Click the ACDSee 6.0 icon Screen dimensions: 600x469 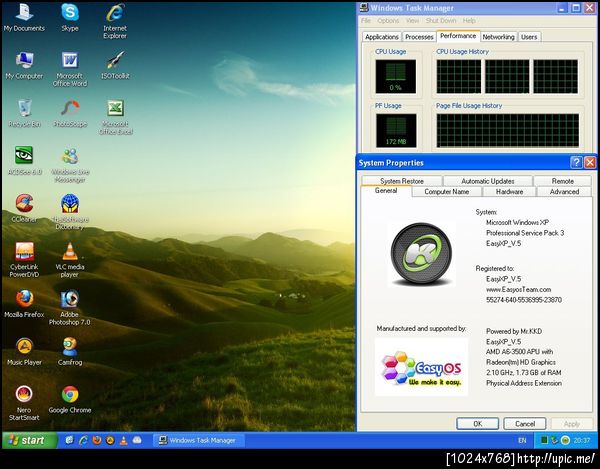coord(24,161)
